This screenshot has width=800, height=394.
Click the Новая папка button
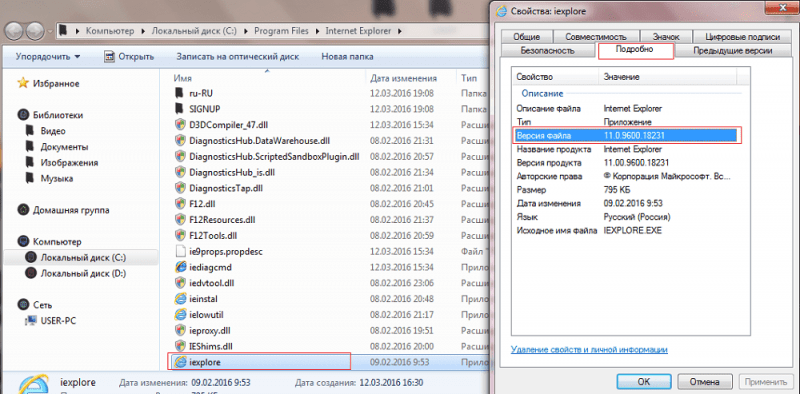(347, 57)
